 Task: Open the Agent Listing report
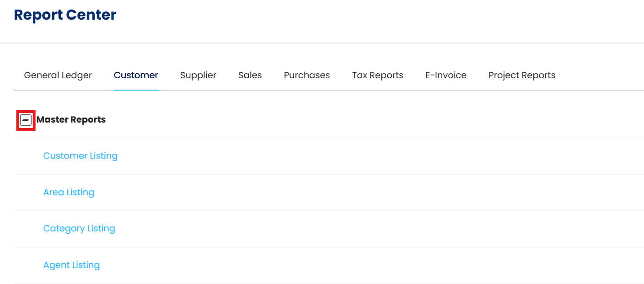click(71, 265)
